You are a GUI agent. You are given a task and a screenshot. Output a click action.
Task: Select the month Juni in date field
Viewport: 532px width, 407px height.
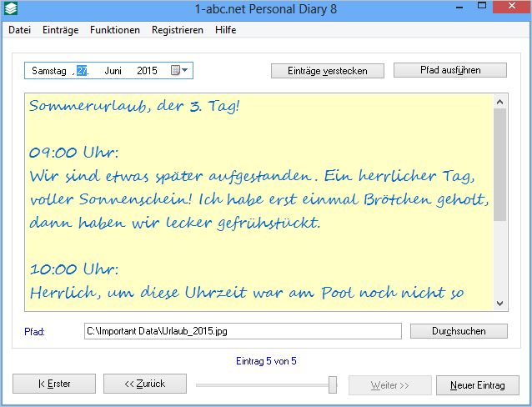point(113,71)
